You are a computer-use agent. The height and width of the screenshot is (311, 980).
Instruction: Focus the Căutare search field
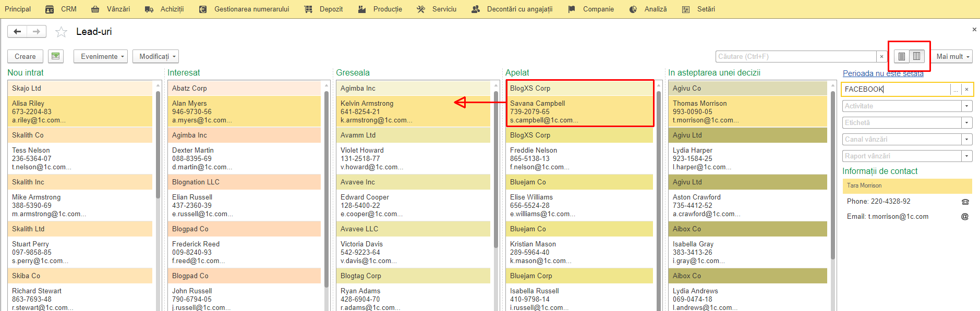796,56
